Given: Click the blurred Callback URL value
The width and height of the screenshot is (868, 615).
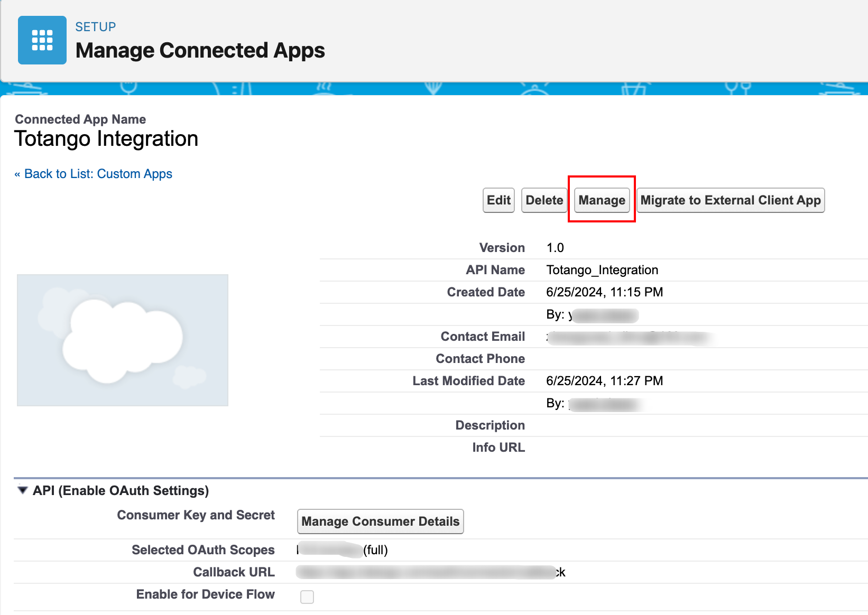Looking at the screenshot, I should (429, 572).
